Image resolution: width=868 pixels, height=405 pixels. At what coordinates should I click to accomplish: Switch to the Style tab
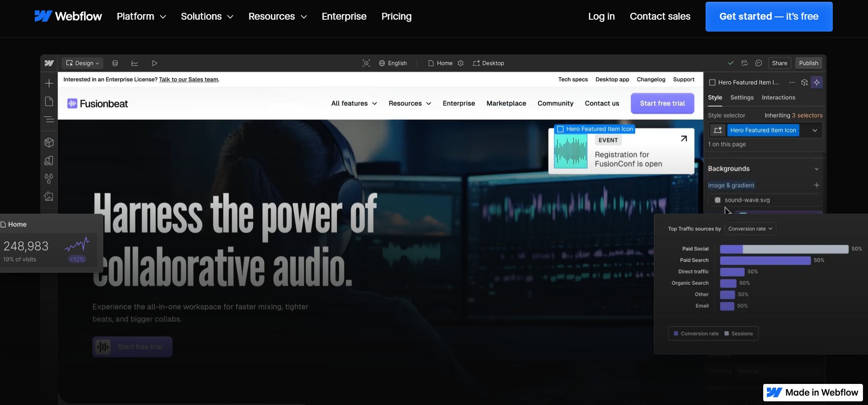(715, 97)
